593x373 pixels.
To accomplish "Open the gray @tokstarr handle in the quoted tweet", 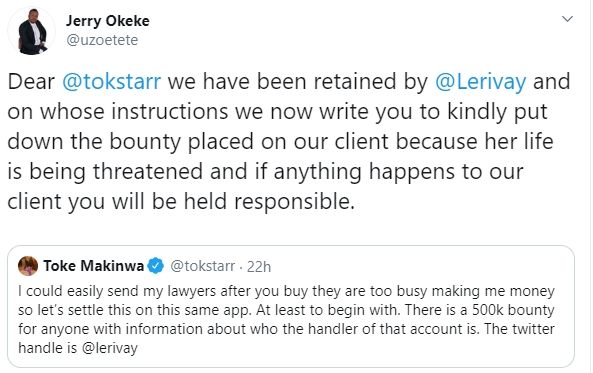I will coord(203,266).
